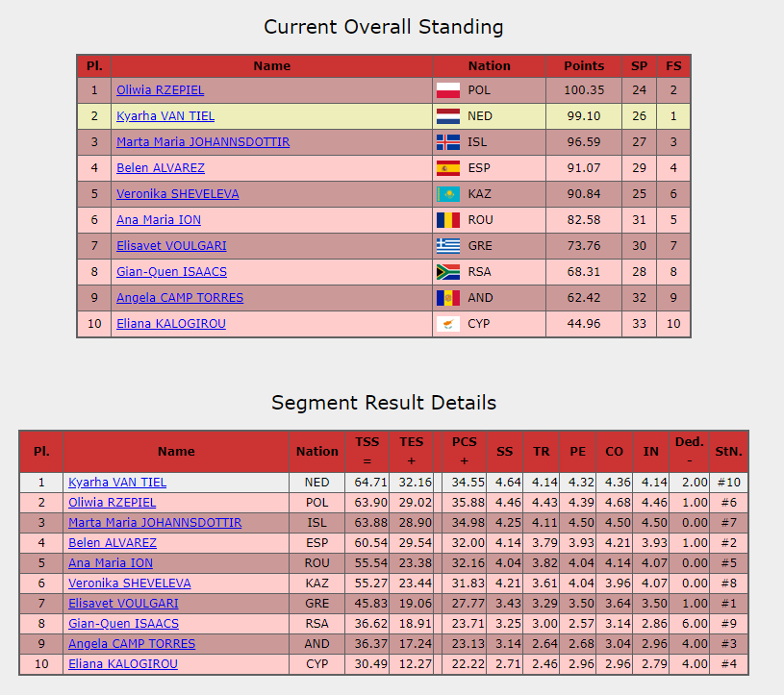
Task: Open Eliana KALOGIROU link in segment details
Action: click(123, 664)
